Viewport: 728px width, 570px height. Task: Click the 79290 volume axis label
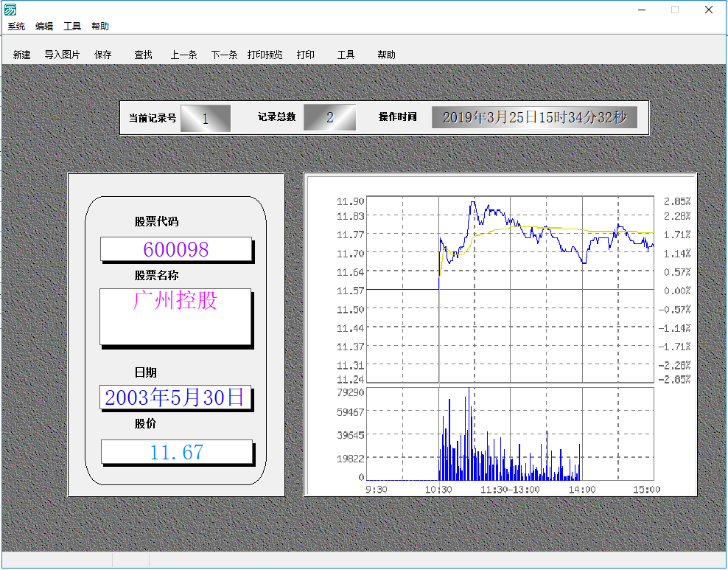[351, 392]
